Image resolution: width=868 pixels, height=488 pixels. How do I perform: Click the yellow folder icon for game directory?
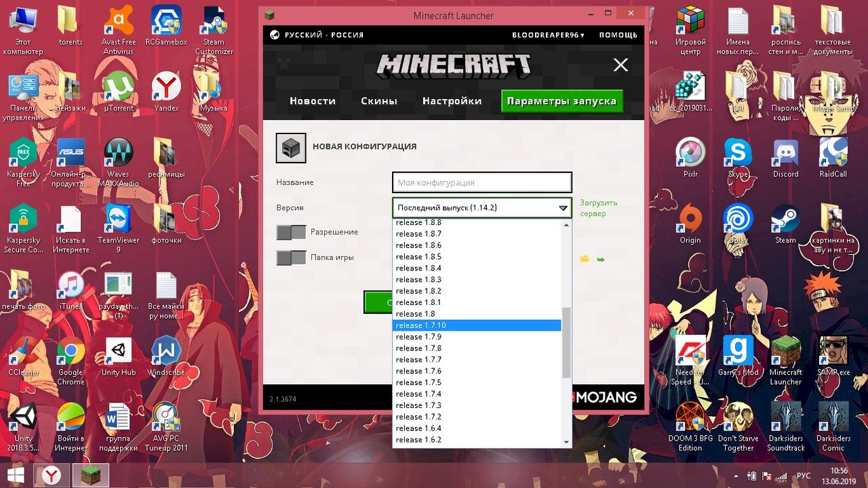[584, 259]
